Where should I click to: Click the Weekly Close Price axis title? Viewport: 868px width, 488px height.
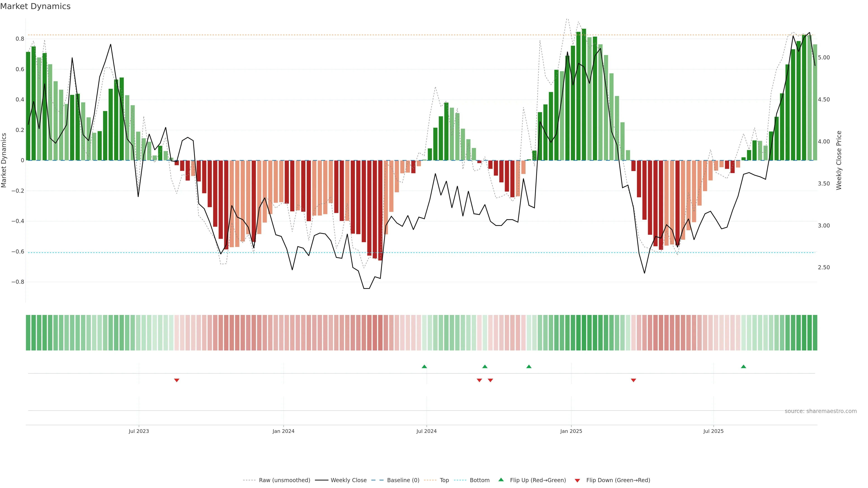pyautogui.click(x=839, y=160)
